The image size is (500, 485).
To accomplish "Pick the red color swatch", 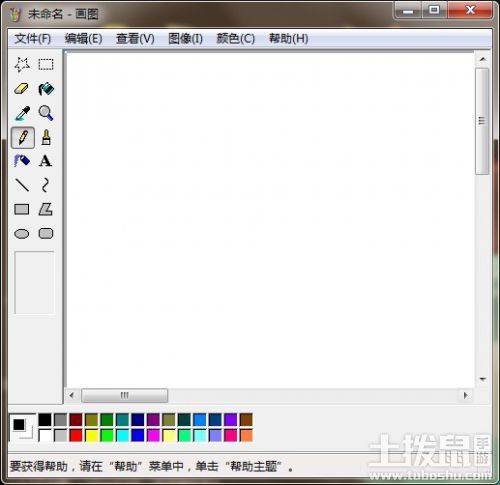I will point(76,435).
